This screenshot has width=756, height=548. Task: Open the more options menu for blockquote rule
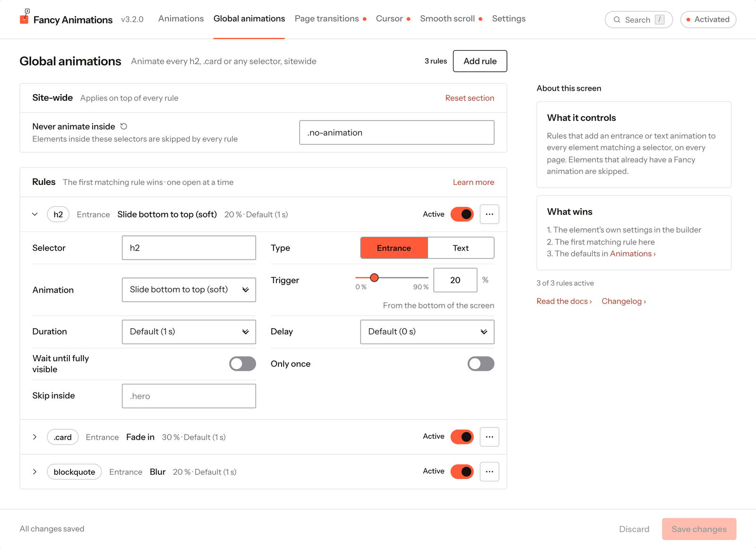[490, 471]
